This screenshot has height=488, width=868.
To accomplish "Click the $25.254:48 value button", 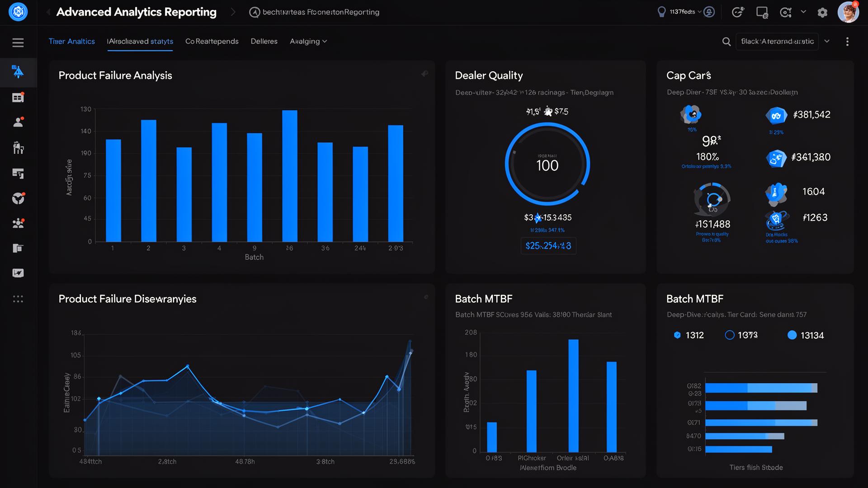I will click(548, 246).
